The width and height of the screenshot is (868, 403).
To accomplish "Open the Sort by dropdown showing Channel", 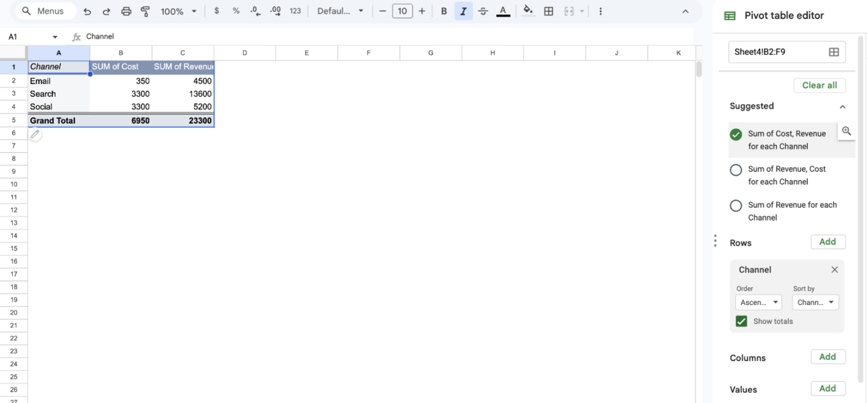I will 816,303.
